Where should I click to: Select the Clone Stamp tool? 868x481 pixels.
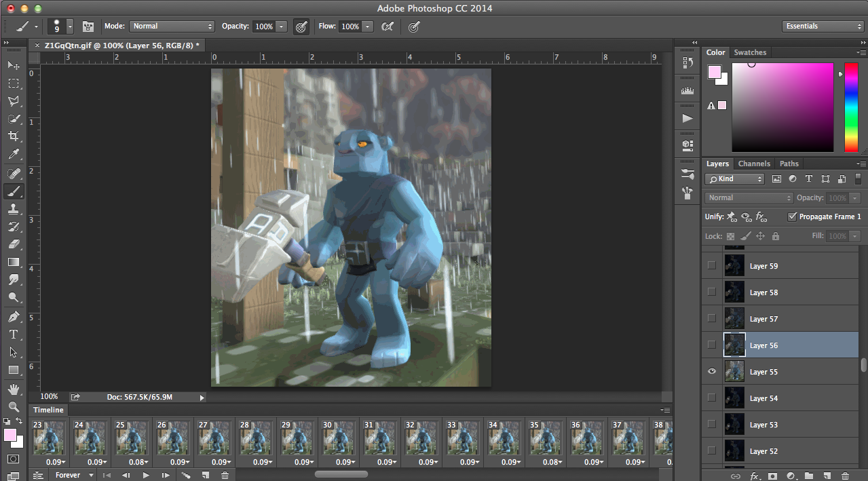[x=14, y=209]
